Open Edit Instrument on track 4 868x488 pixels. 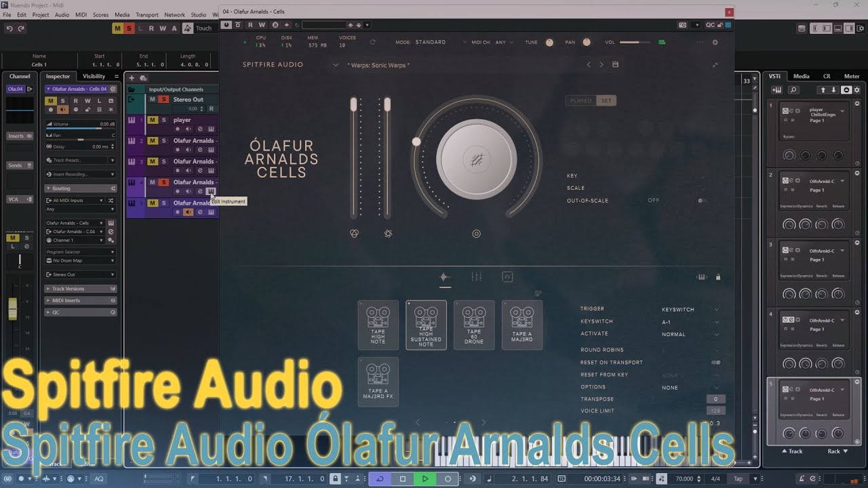click(211, 192)
